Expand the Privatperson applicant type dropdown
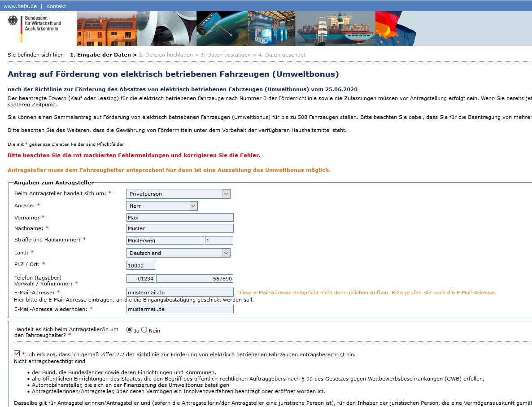The width and height of the screenshot is (532, 407). coord(179,194)
